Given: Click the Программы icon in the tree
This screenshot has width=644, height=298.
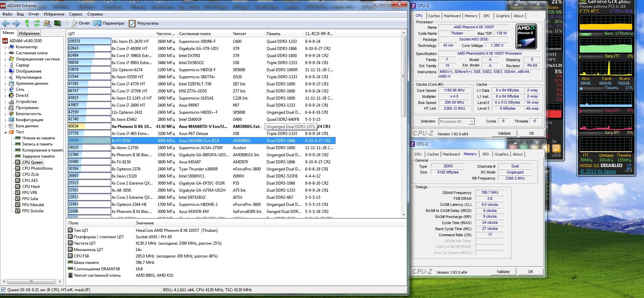Looking at the screenshot, I should [11, 108].
